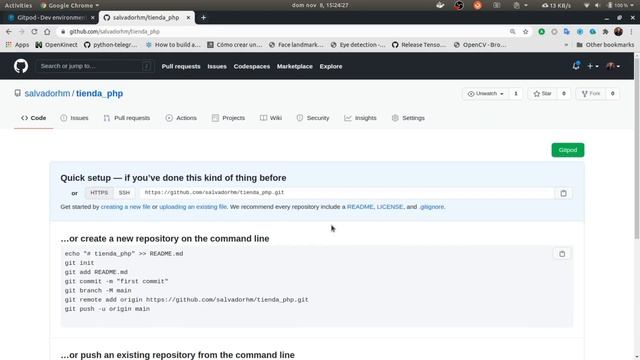Open the system volume indicator
640x360 pixels.
pyautogui.click(x=598, y=5)
